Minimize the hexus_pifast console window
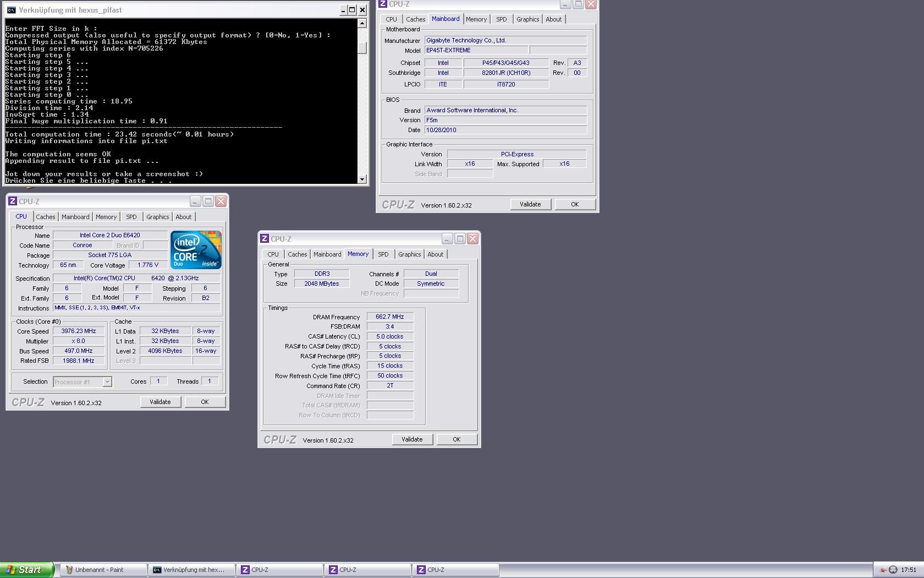Image resolution: width=924 pixels, height=578 pixels. click(343, 10)
